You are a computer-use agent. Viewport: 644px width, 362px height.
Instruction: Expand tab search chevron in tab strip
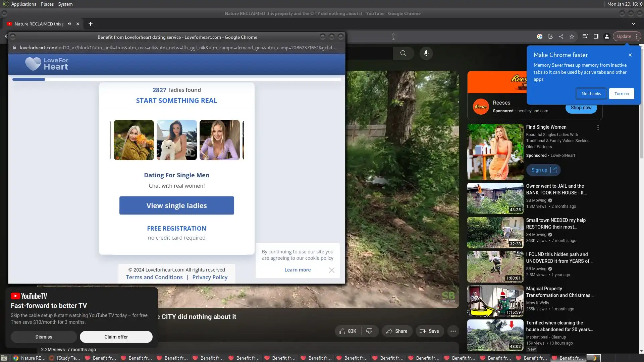click(x=634, y=24)
